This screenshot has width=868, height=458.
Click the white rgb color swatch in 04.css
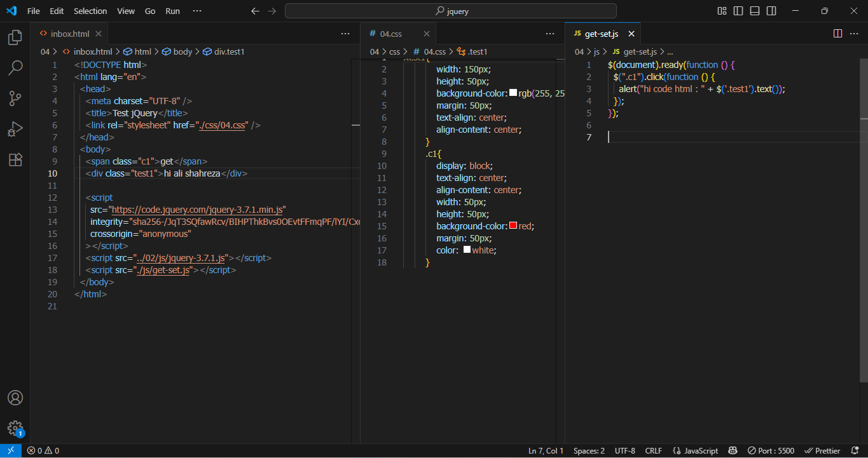[513, 93]
